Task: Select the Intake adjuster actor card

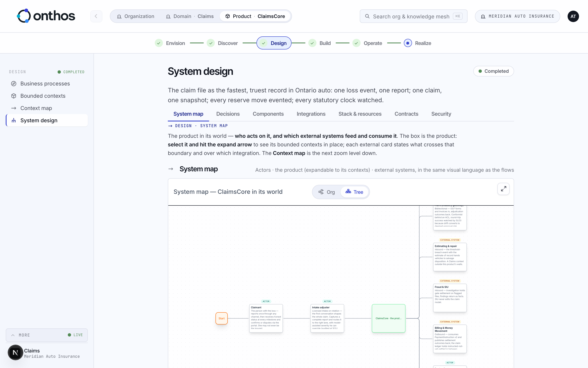Action: 327,318
